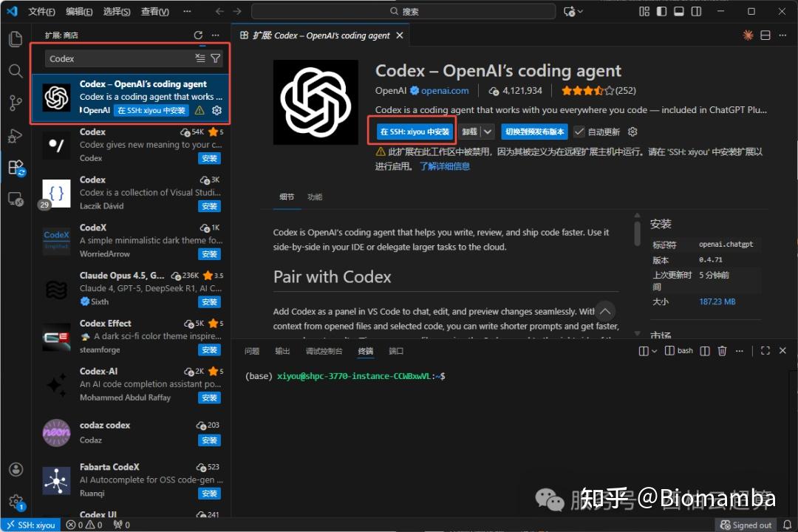Kill the bash terminal with trash icon

click(722, 351)
